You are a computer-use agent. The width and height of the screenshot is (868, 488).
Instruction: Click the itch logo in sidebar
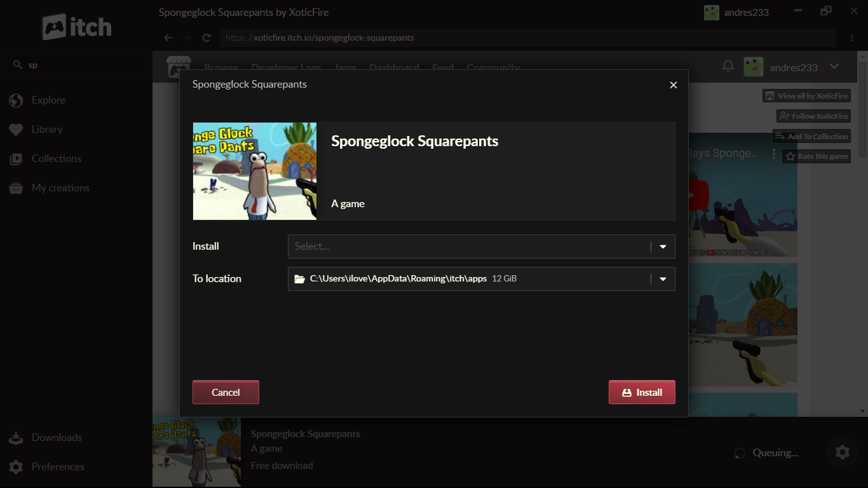click(77, 27)
